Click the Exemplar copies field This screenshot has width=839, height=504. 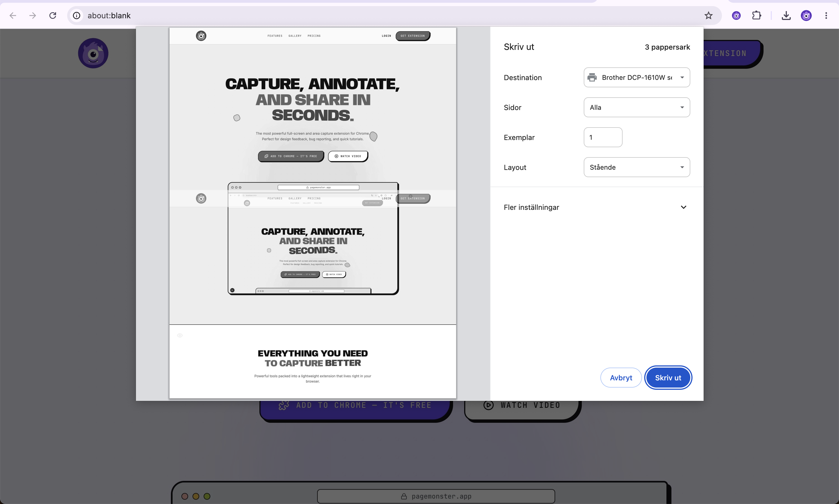tap(603, 137)
